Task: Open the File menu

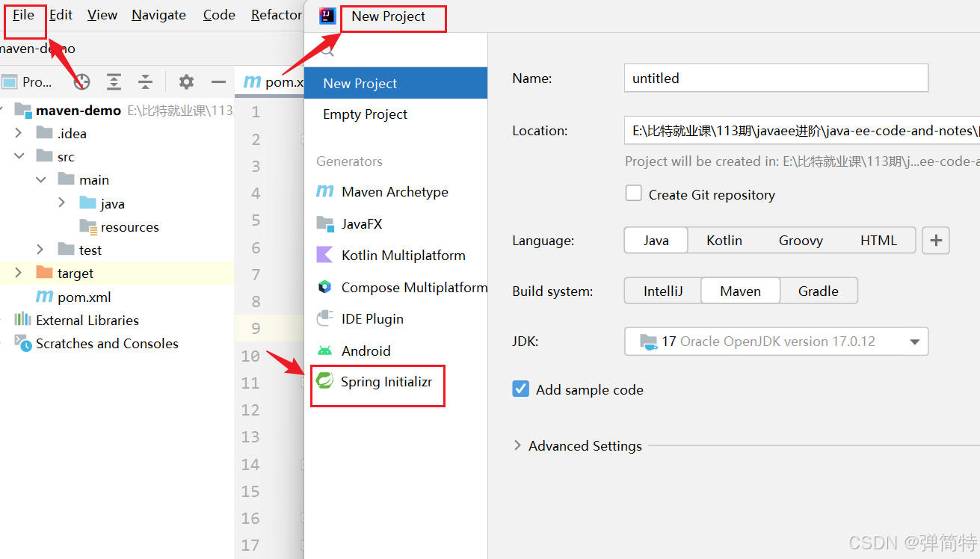Action: 23,15
